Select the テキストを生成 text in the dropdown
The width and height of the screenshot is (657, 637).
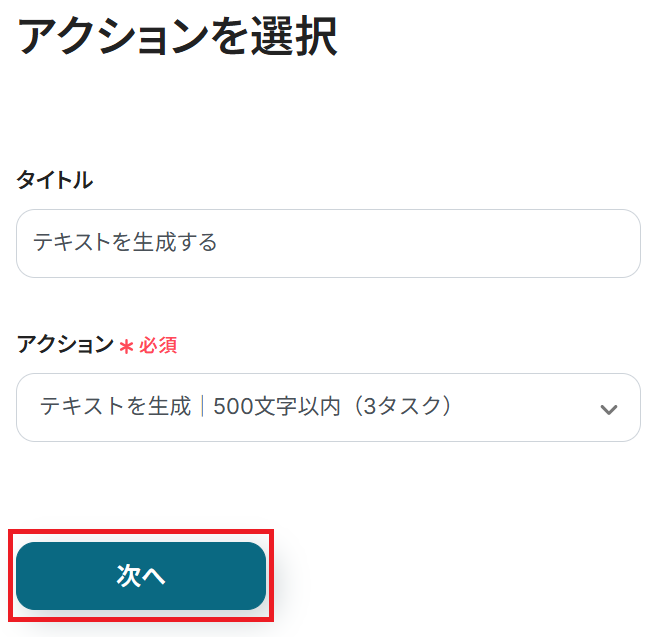[115, 407]
